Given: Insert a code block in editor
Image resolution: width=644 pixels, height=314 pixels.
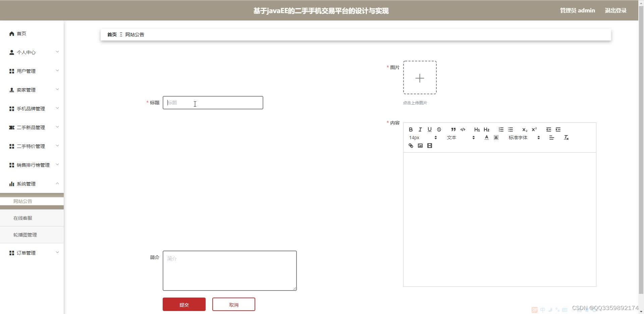Looking at the screenshot, I should pos(463,129).
